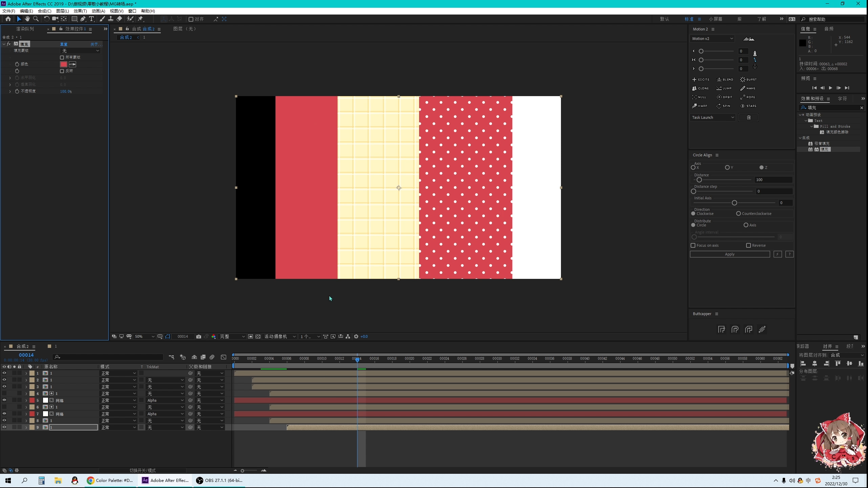Enable the 所有蒙版 checkbox
Screen dimensions: 868x488
click(62, 58)
